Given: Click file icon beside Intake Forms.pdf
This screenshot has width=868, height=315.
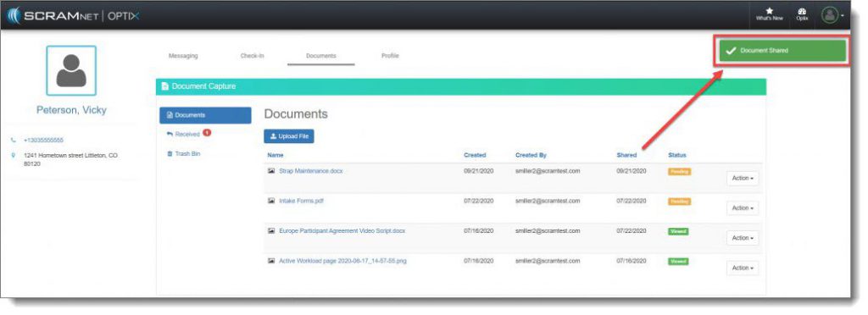Looking at the screenshot, I should 271,202.
